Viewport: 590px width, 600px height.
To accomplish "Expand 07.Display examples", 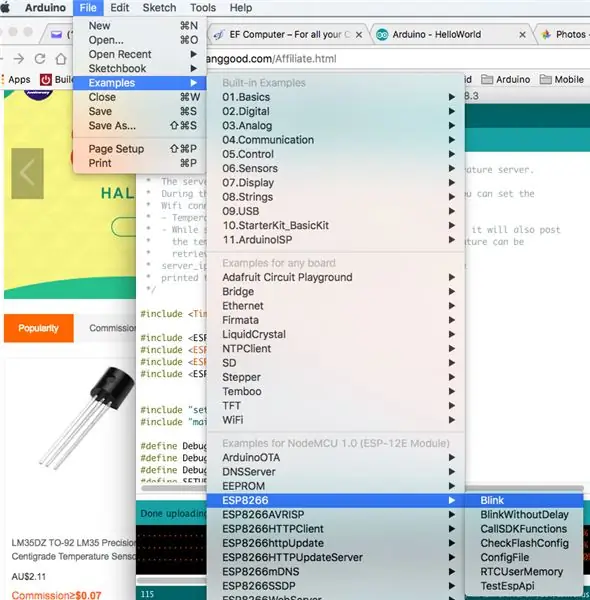I will pos(336,183).
